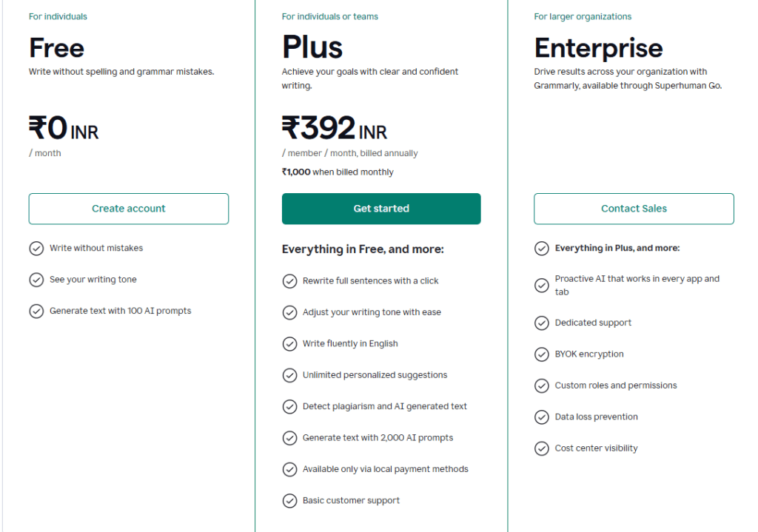758x532 pixels.
Task: Click checkmark next to Write fluently in English
Action: click(290, 343)
